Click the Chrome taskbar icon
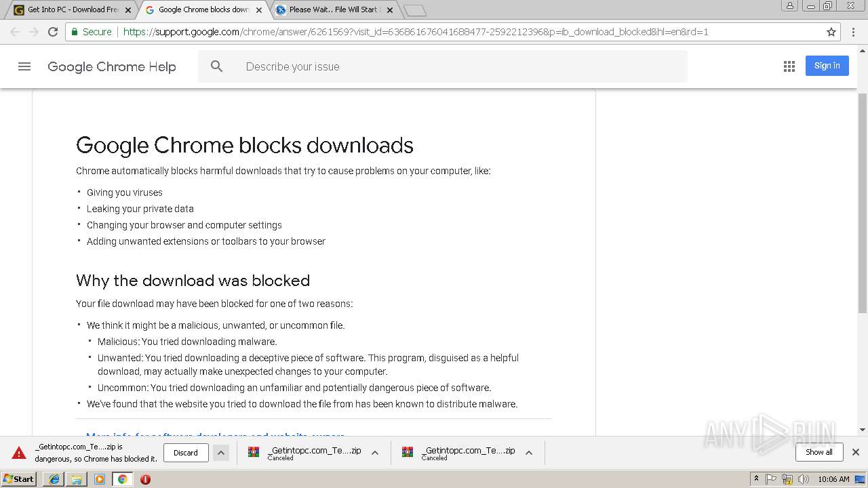868x488 pixels. click(x=123, y=479)
